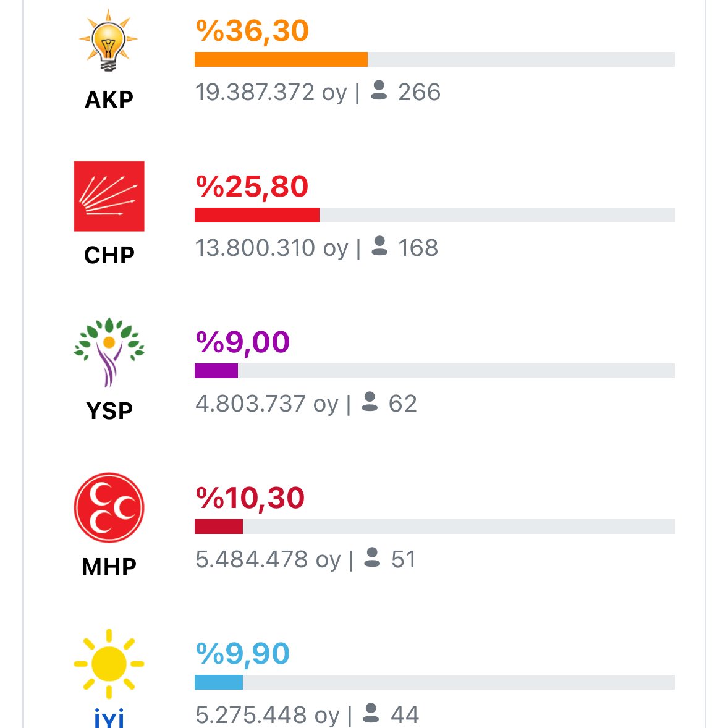Click the AKP light bulb logo
The image size is (728, 728).
click(109, 40)
